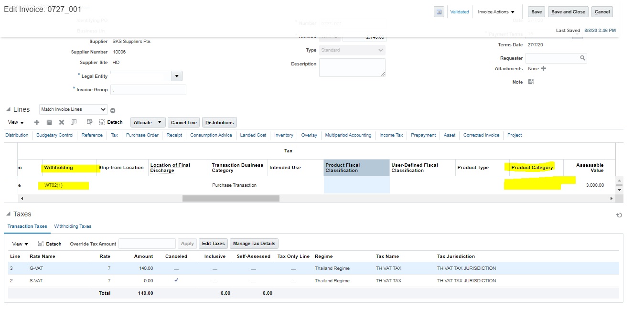Image resolution: width=644 pixels, height=310 pixels.
Task: Click the Override Tax Amount input field
Action: pos(147,244)
